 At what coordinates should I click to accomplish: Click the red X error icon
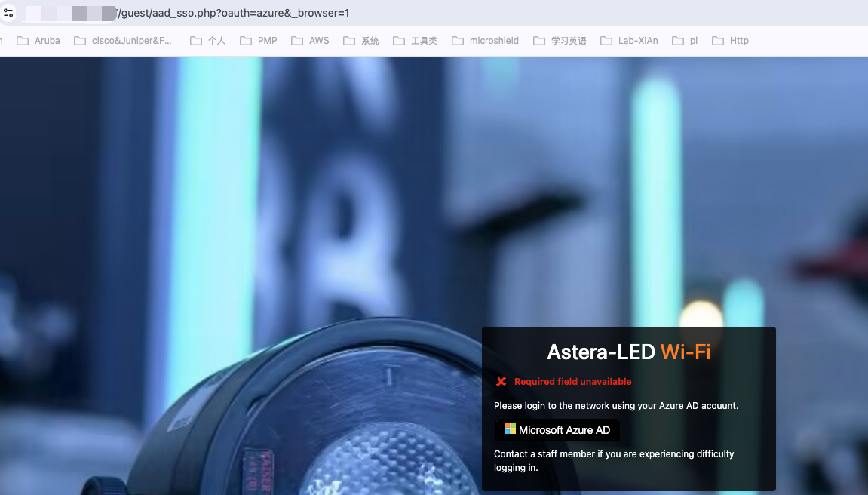point(501,382)
